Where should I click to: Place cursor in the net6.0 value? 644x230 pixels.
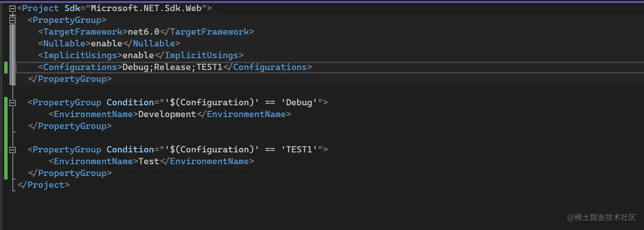[x=144, y=32]
